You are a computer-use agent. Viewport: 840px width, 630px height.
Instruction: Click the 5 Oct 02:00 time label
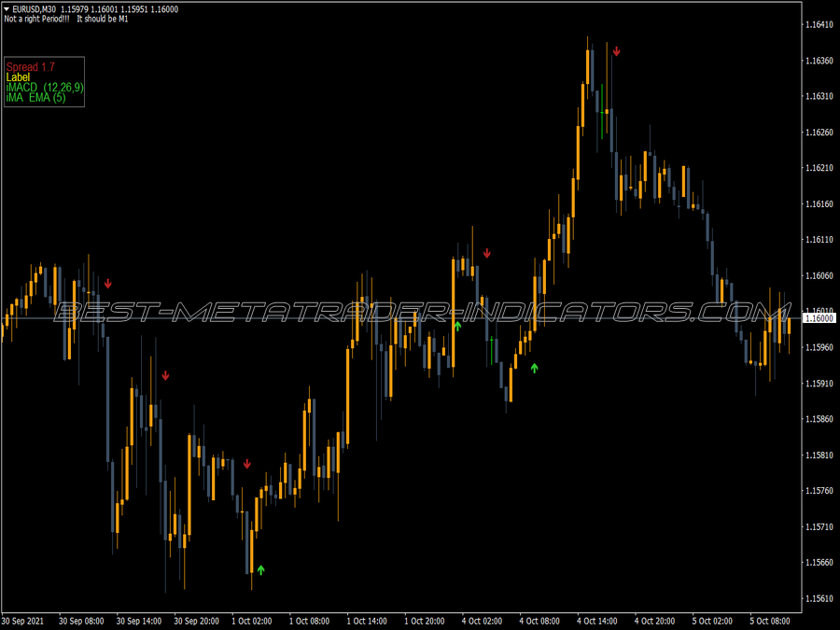tap(712, 621)
